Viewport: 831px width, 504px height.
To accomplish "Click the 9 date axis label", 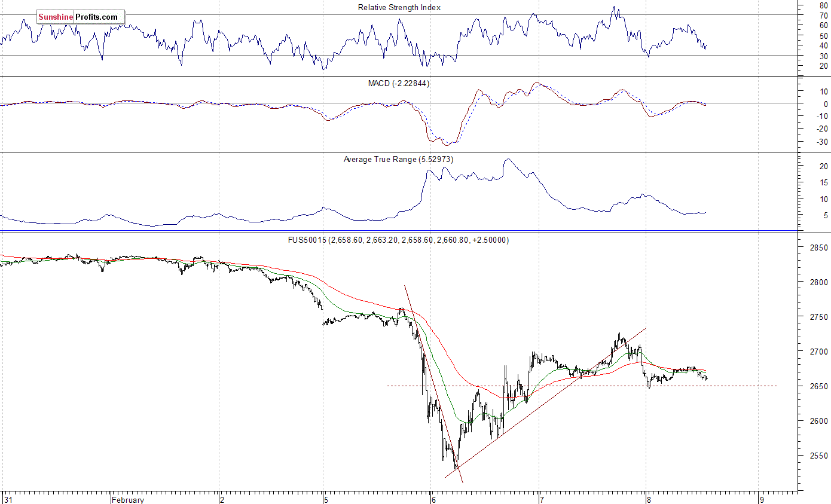I will pos(762,499).
